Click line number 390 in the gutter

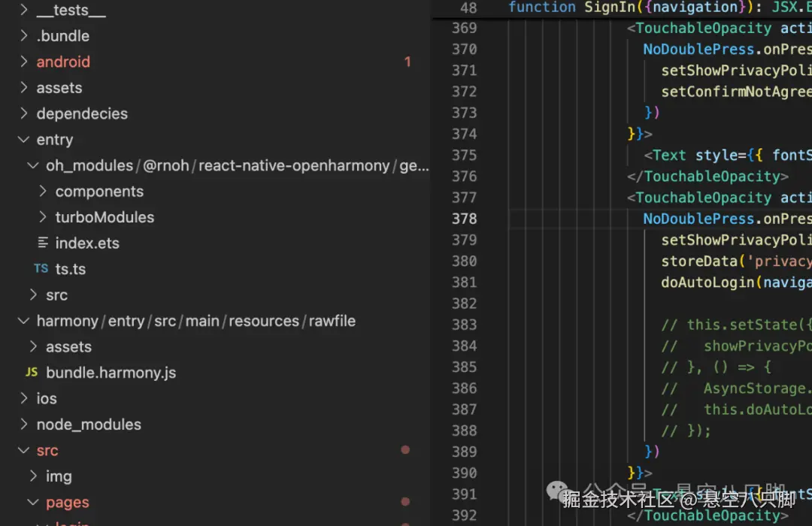pos(464,473)
